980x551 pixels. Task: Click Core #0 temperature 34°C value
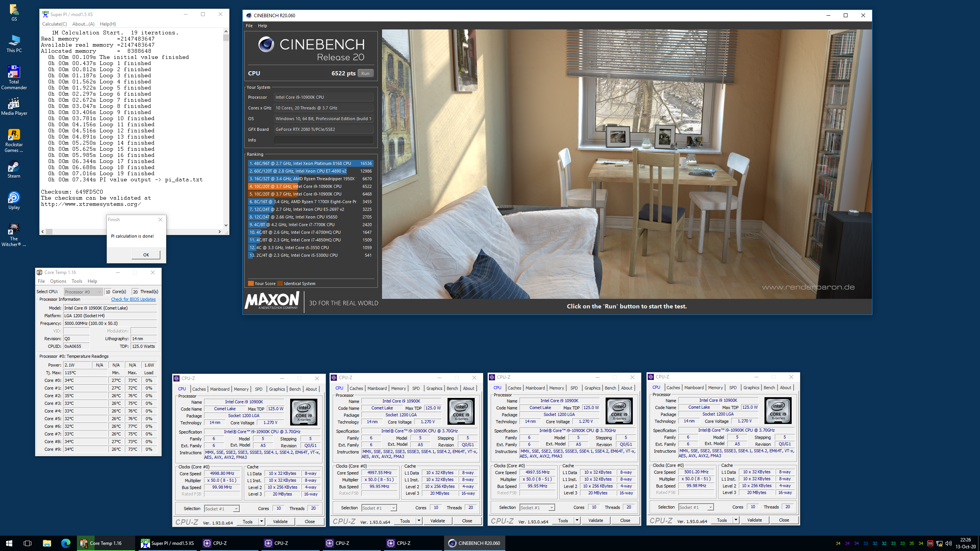click(x=85, y=380)
